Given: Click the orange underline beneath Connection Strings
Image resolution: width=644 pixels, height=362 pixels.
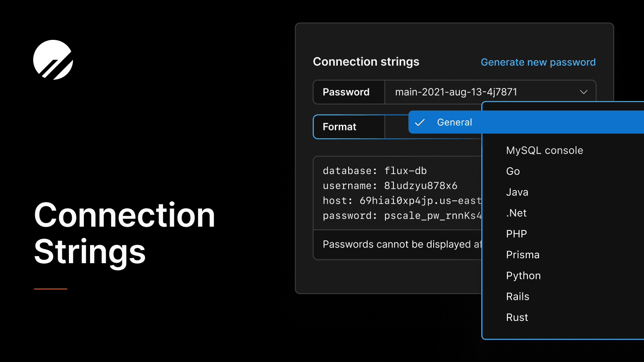Looking at the screenshot, I should coord(50,289).
